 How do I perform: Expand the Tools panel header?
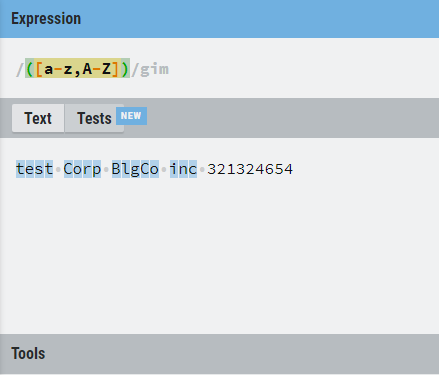219,354
